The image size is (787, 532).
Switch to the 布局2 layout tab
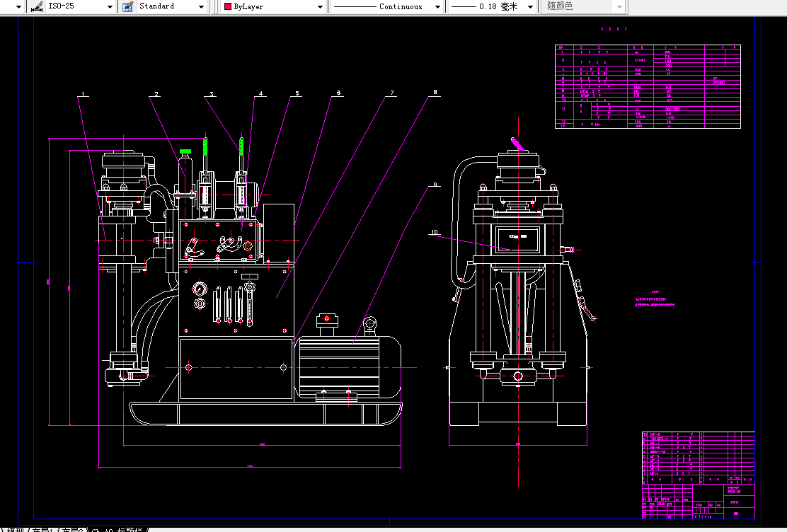(x=73, y=529)
